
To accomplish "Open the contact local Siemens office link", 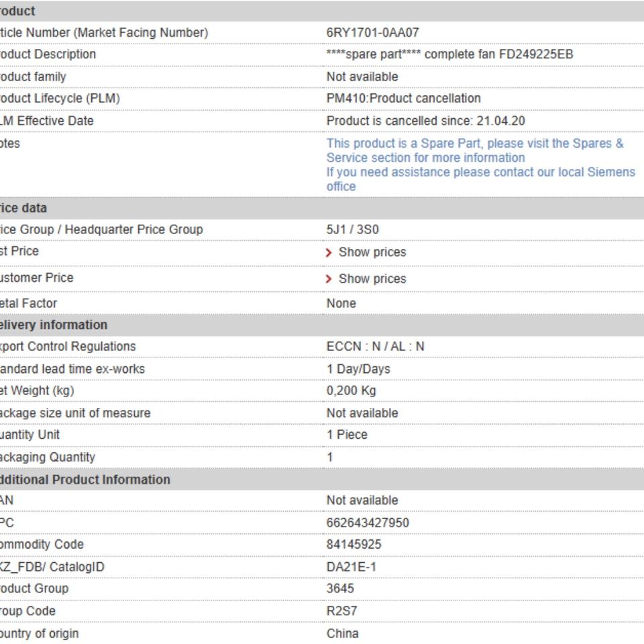I will (x=480, y=179).
